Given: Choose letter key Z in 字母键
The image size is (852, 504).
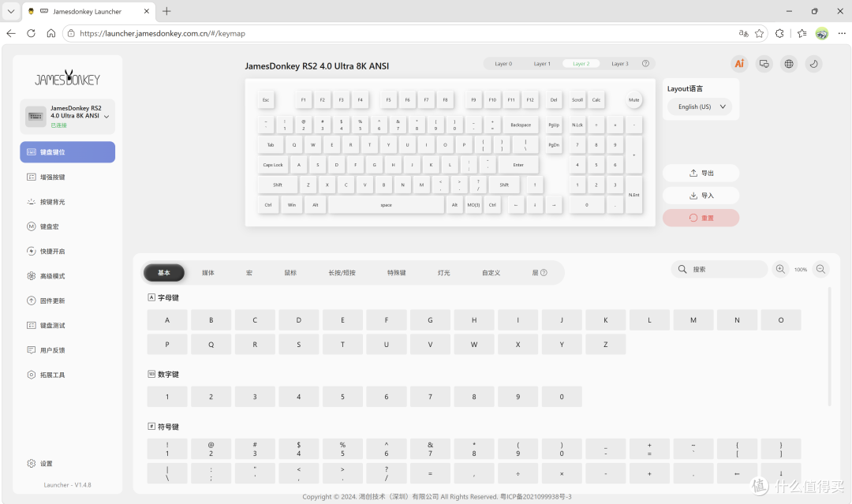Looking at the screenshot, I should (605, 345).
